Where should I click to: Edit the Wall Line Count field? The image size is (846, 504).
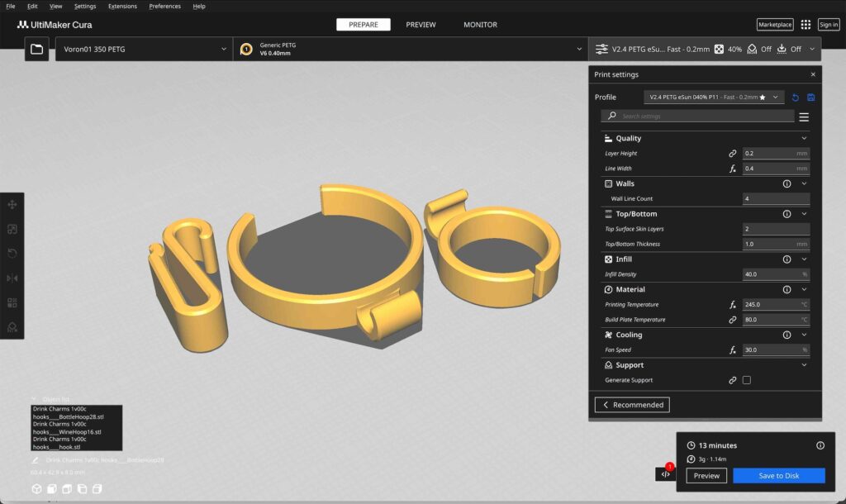click(x=776, y=198)
